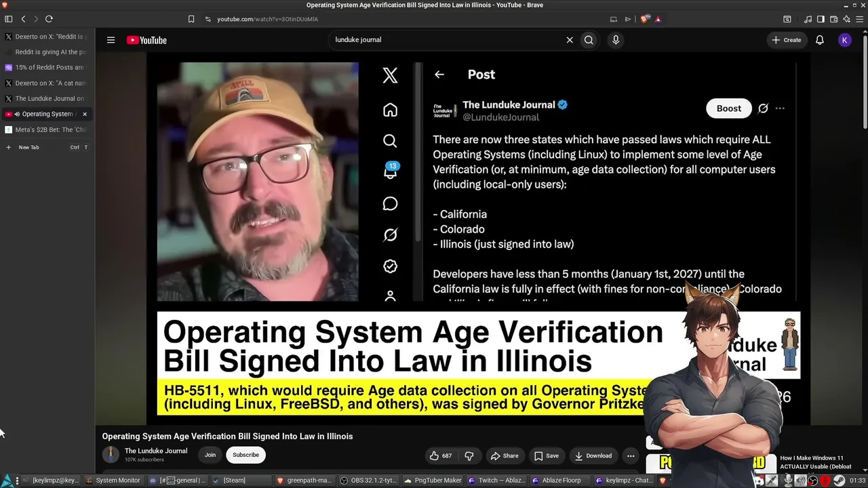Open the Twitch taskbar window

(496, 481)
